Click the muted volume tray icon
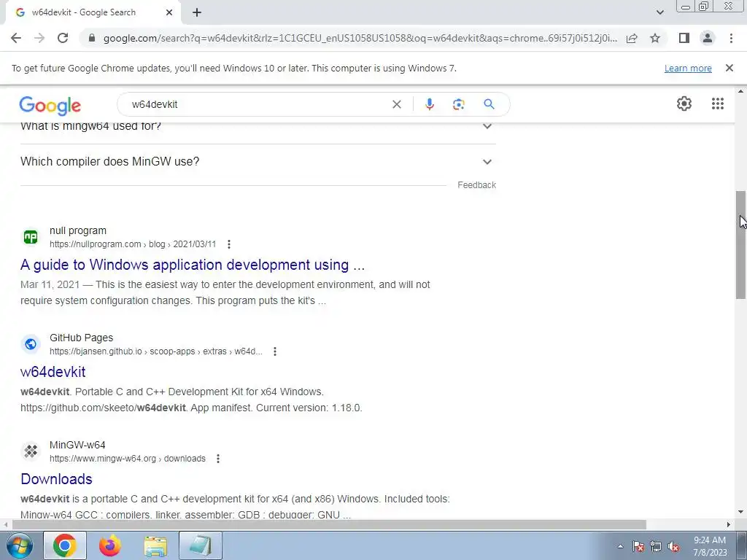This screenshot has height=560, width=747. 673,547
